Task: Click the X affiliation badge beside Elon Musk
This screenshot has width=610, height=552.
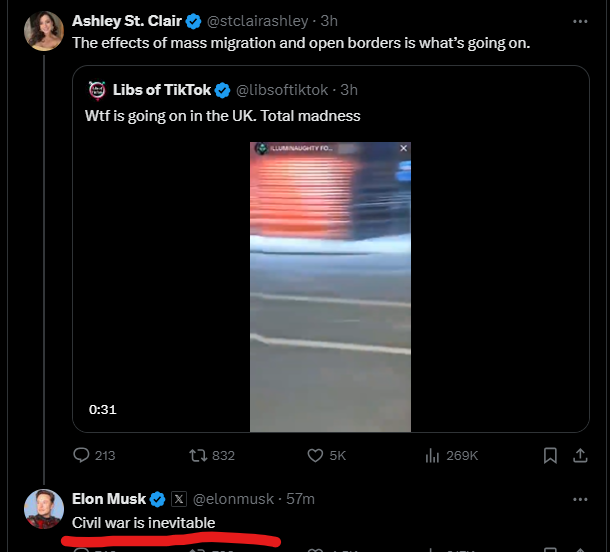Action: click(x=179, y=499)
